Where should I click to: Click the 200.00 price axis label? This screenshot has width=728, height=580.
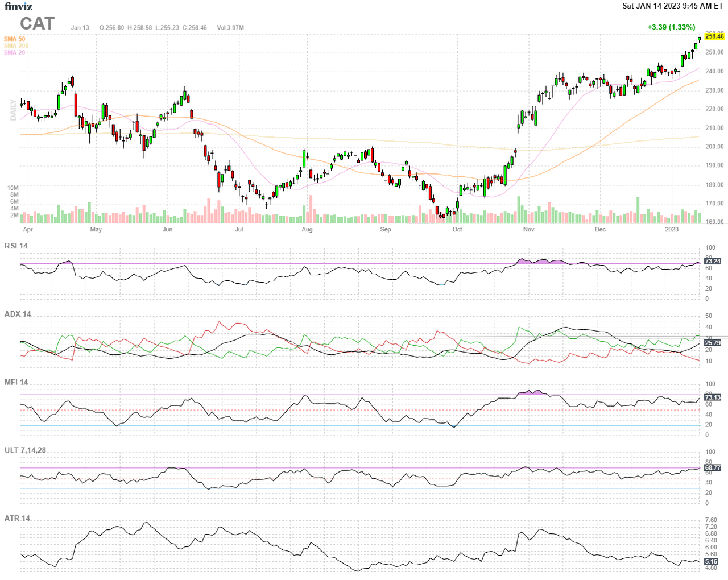coord(714,147)
